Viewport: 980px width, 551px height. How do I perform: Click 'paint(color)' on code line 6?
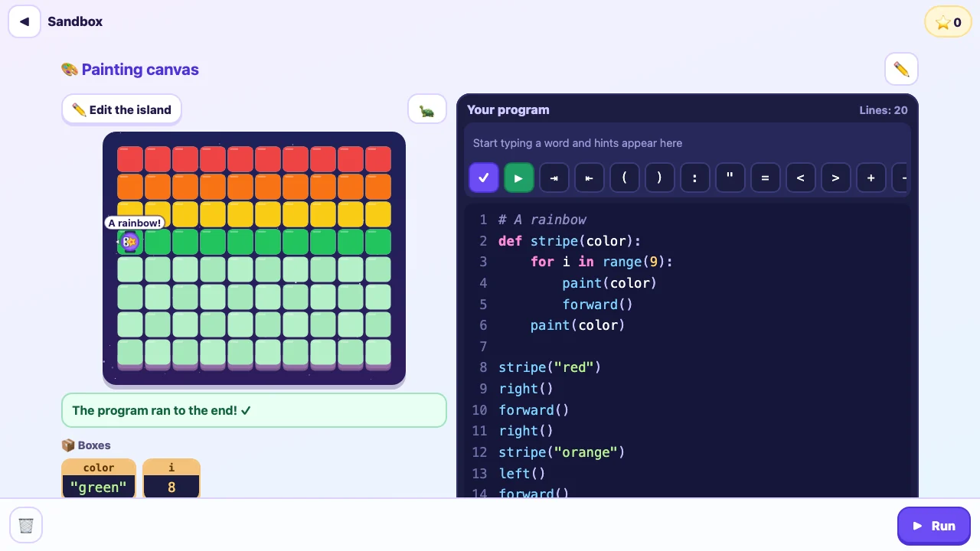click(x=578, y=325)
